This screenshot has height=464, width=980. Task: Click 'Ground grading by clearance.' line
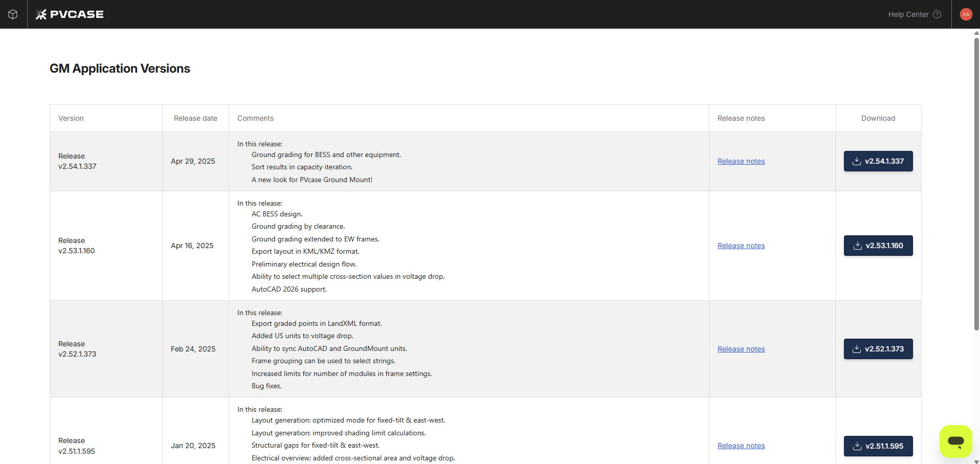[298, 226]
